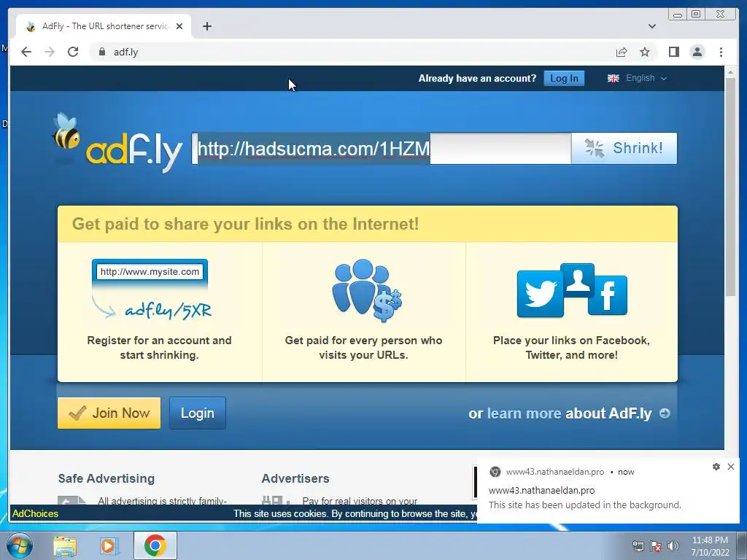Bookmark this page with the star icon

tap(645, 52)
